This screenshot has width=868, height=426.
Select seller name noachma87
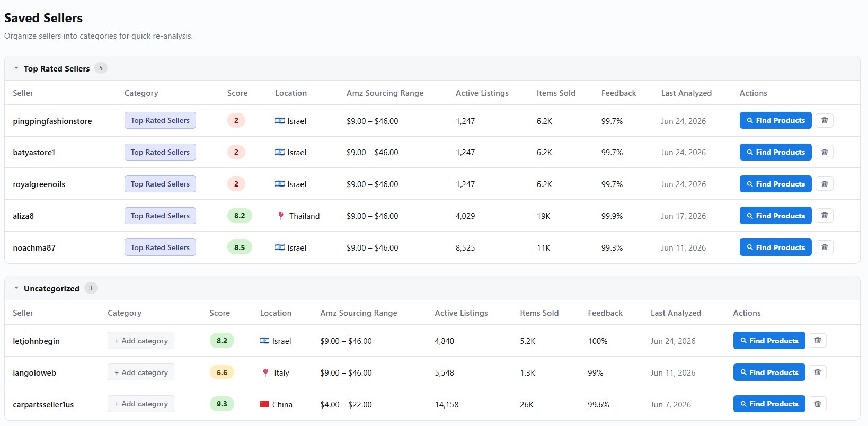(34, 248)
